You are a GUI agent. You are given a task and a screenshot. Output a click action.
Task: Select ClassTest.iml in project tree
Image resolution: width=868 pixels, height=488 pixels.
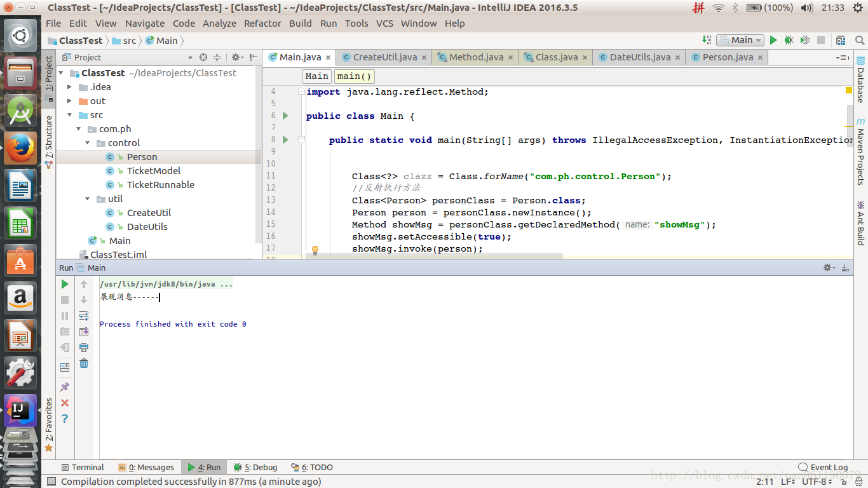tap(118, 255)
